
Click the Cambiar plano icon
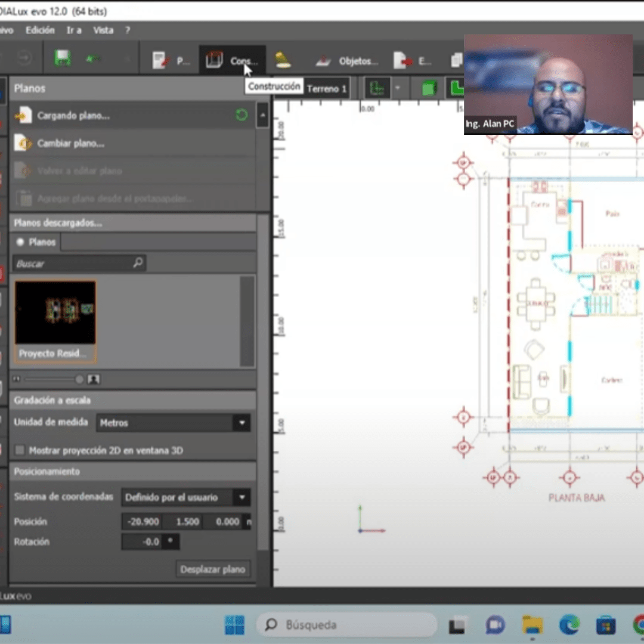[x=24, y=144]
